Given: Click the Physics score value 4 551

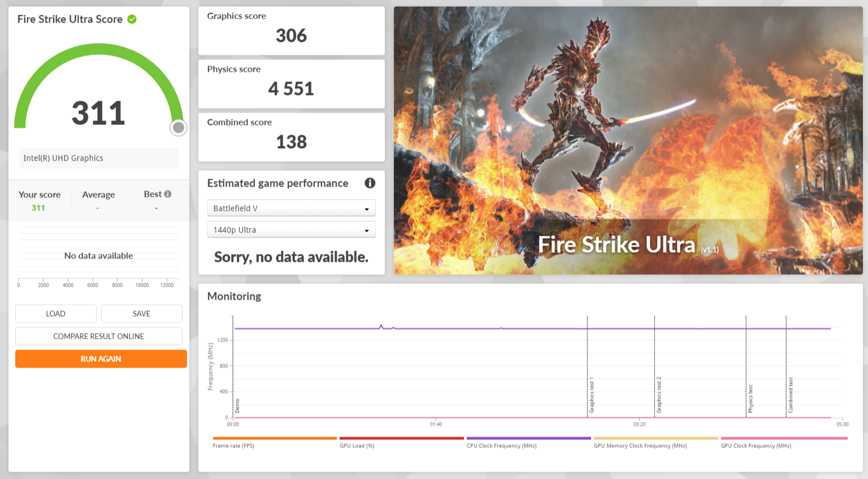Looking at the screenshot, I should (x=291, y=89).
